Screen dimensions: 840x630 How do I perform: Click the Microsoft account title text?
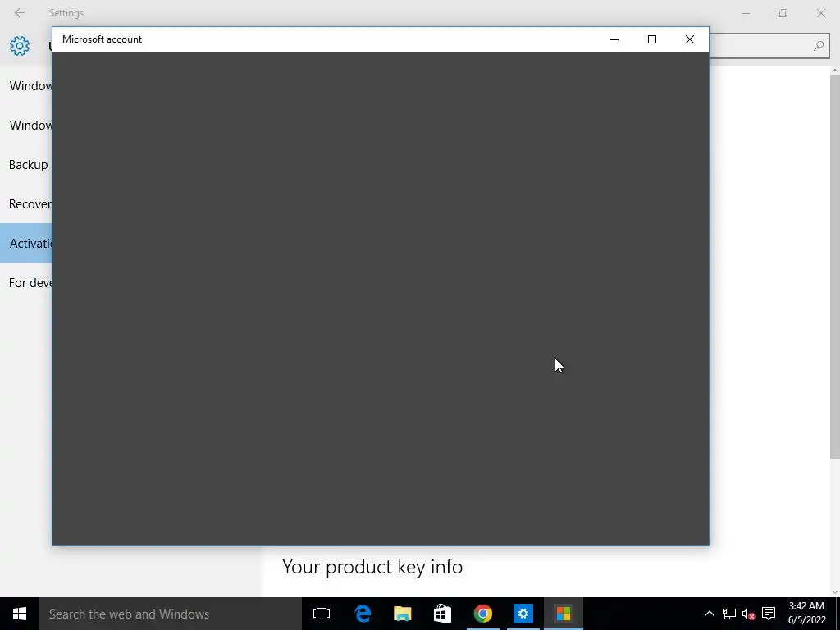tap(102, 39)
